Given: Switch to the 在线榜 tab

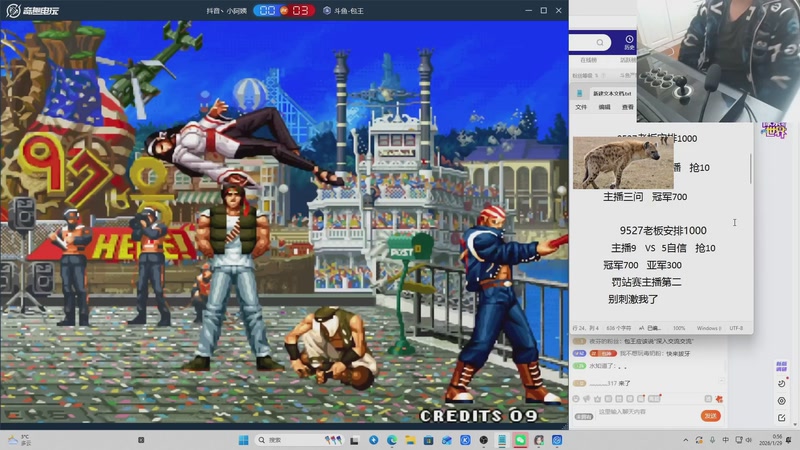Looking at the screenshot, I should point(588,60).
